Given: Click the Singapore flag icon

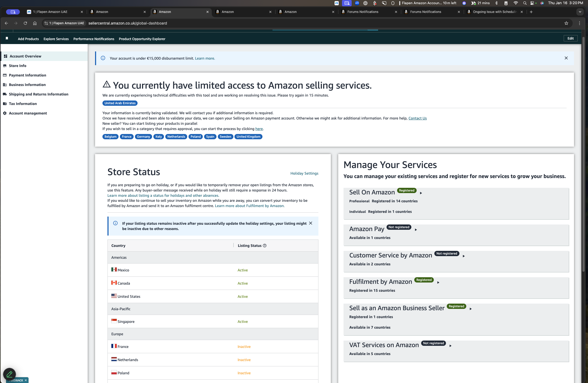Looking at the screenshot, I should (x=114, y=321).
